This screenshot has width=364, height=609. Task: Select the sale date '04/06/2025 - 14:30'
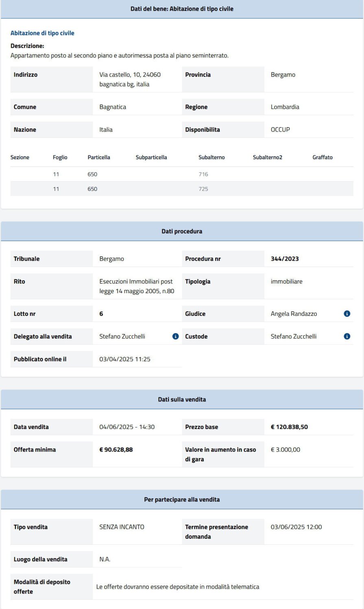click(x=127, y=427)
